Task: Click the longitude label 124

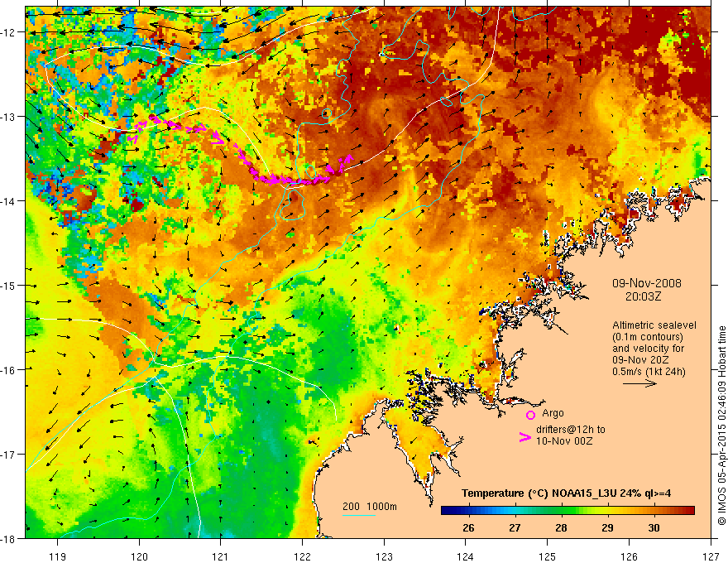Action: (466, 556)
